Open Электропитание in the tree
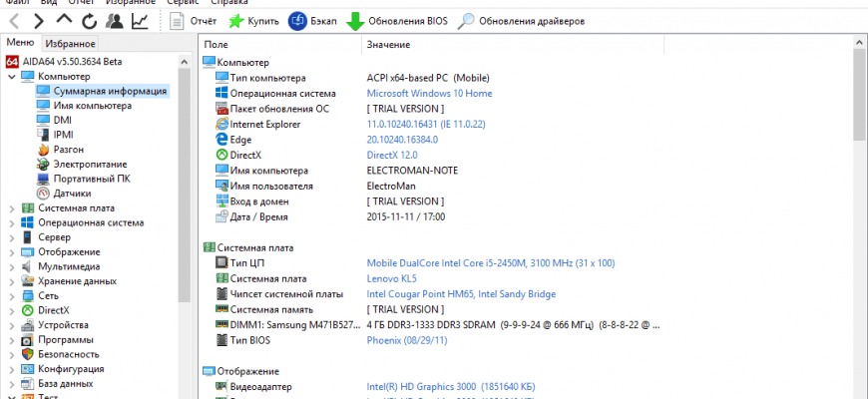The width and height of the screenshot is (868, 399). click(90, 164)
